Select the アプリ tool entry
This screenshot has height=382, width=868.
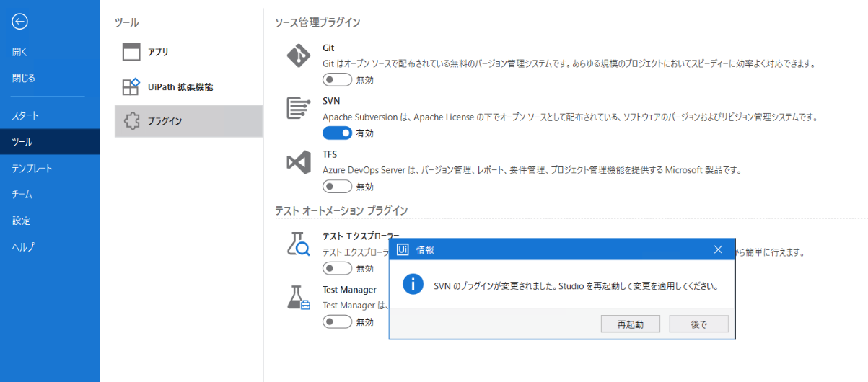(x=188, y=53)
